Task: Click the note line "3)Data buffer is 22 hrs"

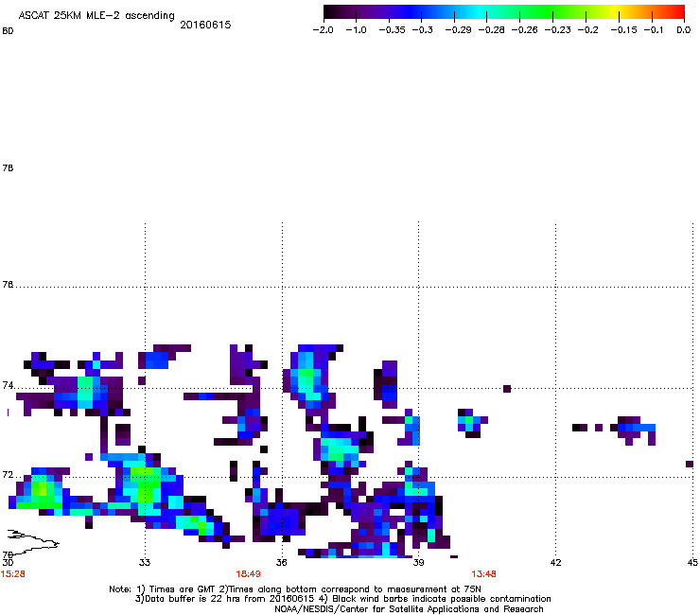Action: [342, 599]
